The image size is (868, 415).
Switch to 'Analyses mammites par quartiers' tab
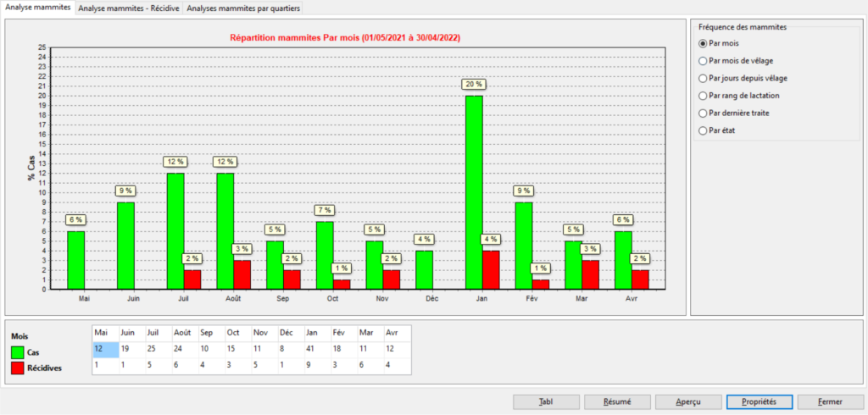243,8
